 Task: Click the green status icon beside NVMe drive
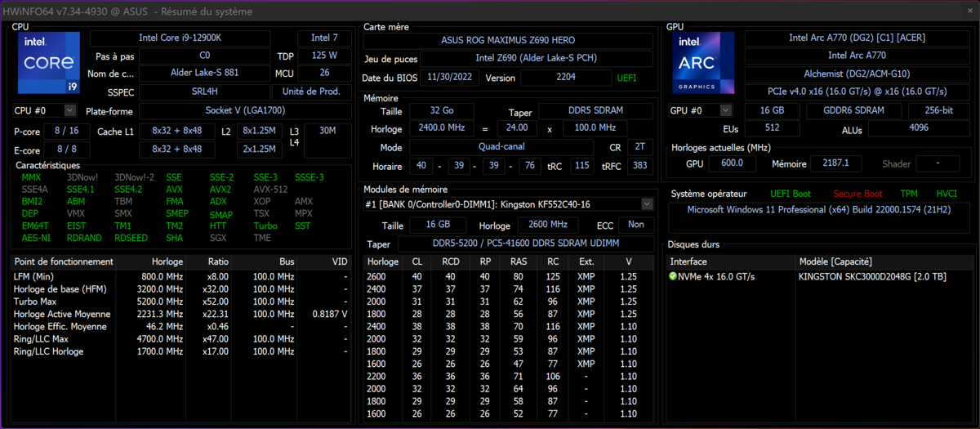click(x=673, y=276)
